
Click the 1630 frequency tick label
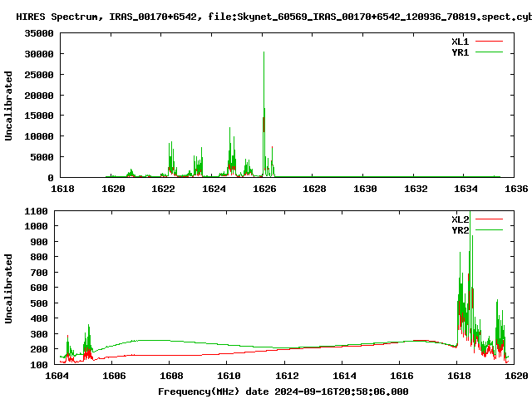365,189
